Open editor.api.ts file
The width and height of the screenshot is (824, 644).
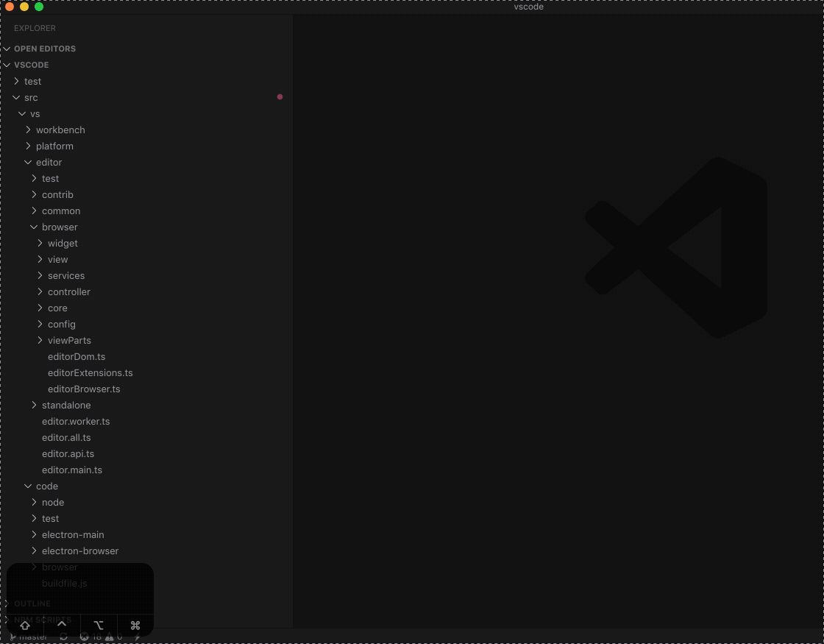coord(68,453)
